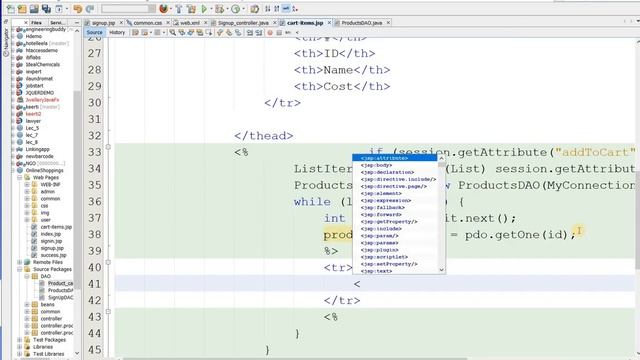This screenshot has height=360, width=640.
Task: Choose jsp:getProperty completion entry
Action: [395, 222]
